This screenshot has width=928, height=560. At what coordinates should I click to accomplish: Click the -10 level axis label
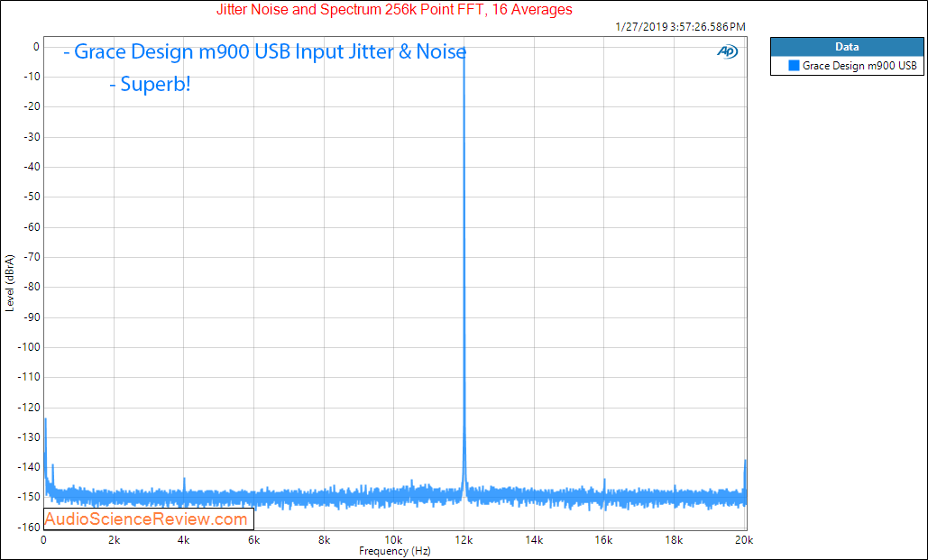click(x=32, y=77)
